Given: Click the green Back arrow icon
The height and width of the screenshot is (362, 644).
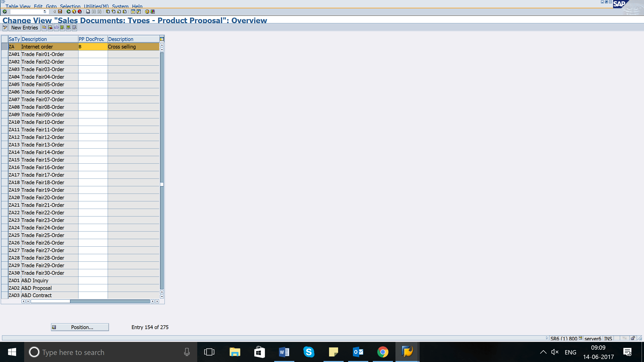Looking at the screenshot, I should click(68, 12).
